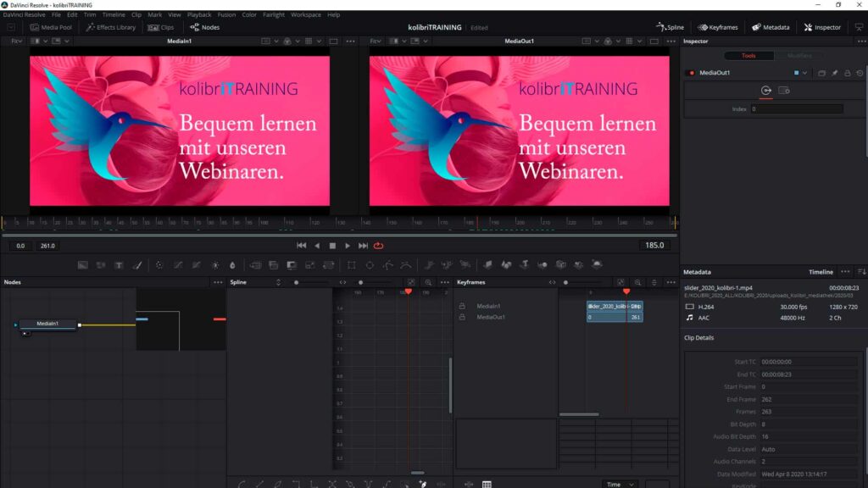This screenshot has width=868, height=488.
Task: Add a Fast Noise node from the toolbar
Action: point(101,265)
